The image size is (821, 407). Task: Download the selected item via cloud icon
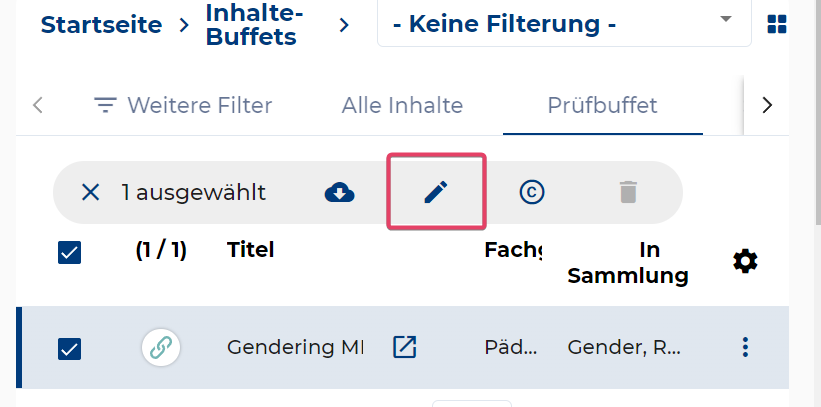click(x=340, y=192)
